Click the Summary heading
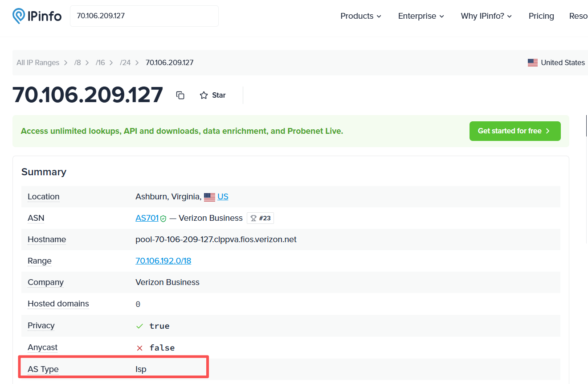588x384 pixels. pyautogui.click(x=44, y=172)
